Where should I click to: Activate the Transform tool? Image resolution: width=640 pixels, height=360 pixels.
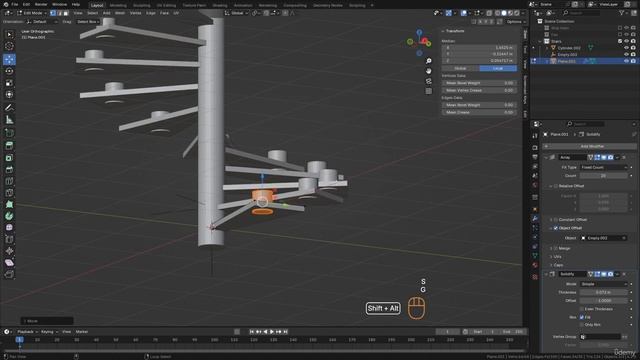tap(9, 95)
